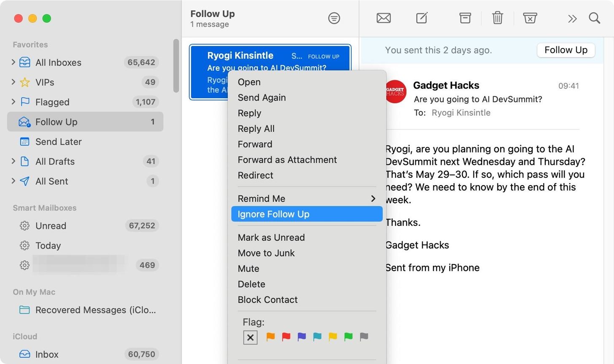Open the filter icon above the message list
The height and width of the screenshot is (364, 614).
click(x=334, y=18)
